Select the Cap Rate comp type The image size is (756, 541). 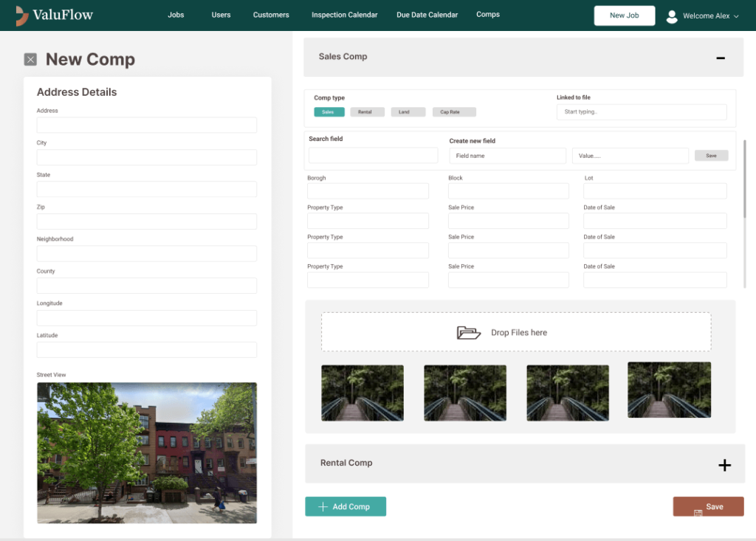click(x=453, y=112)
